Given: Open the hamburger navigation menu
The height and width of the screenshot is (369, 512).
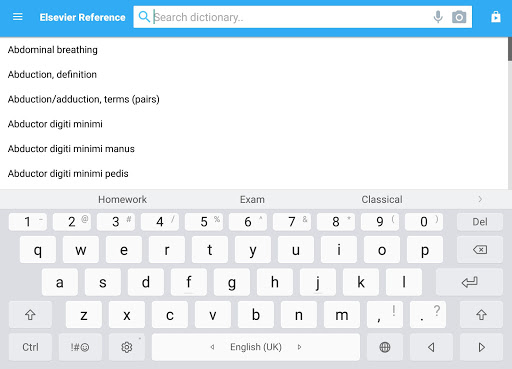Looking at the screenshot, I should click(18, 17).
